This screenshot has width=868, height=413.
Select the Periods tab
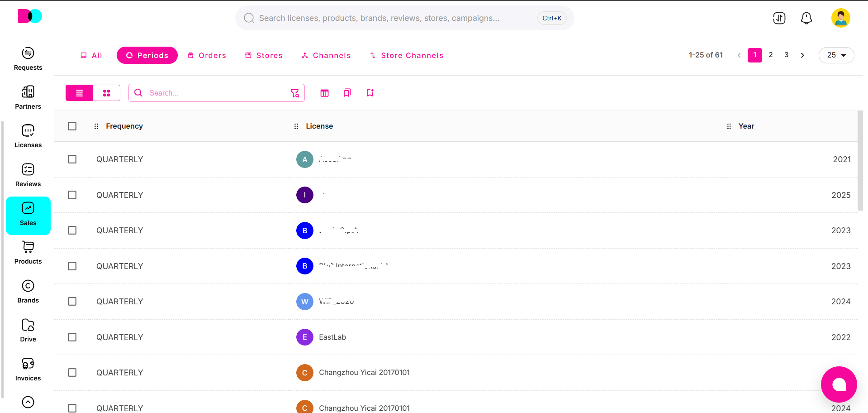coord(147,55)
